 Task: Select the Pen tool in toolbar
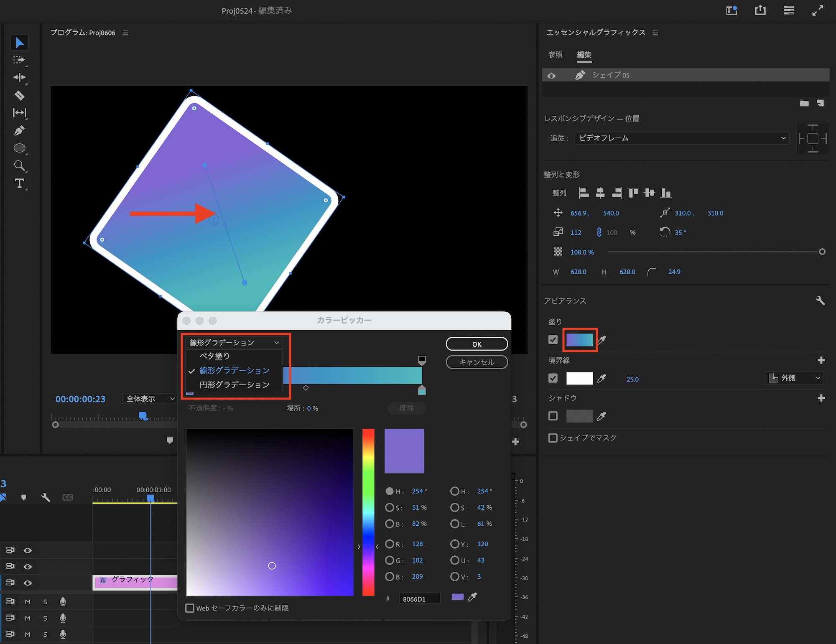pyautogui.click(x=19, y=131)
